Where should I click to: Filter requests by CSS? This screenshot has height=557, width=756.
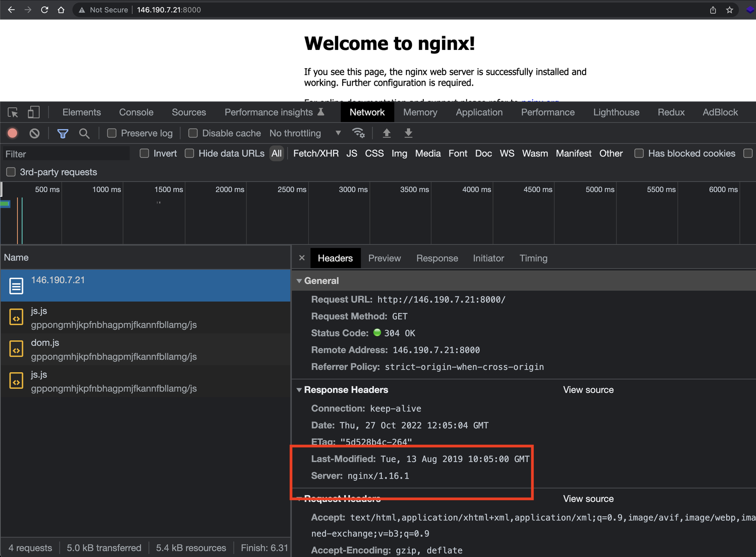click(x=374, y=153)
